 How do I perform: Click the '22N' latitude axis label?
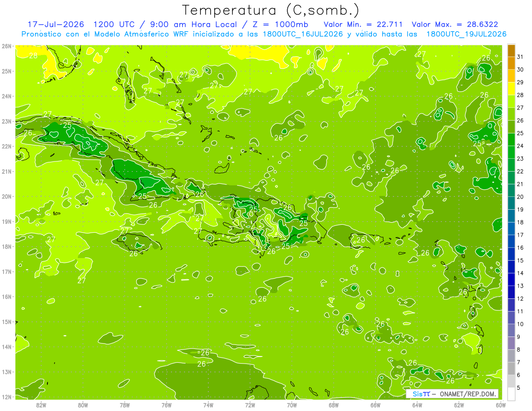7,146
